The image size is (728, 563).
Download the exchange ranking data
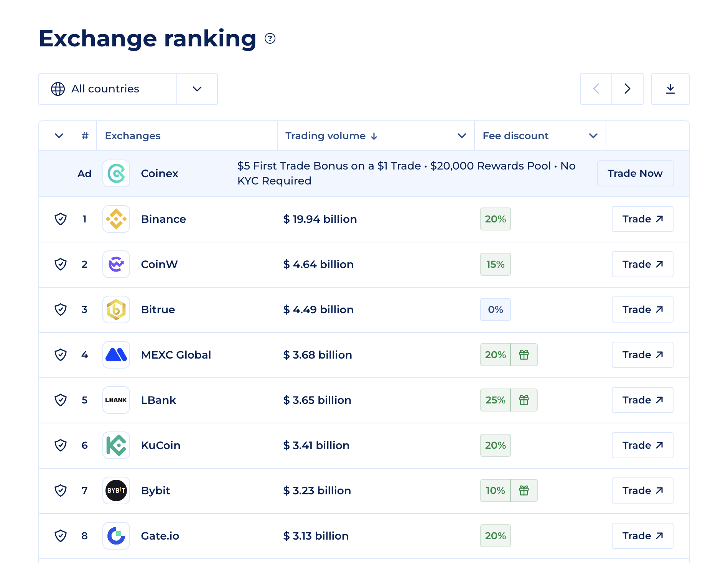[x=670, y=89]
